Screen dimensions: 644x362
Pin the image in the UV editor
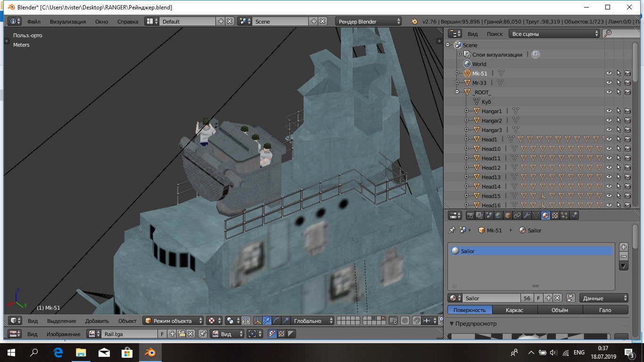coord(202,334)
